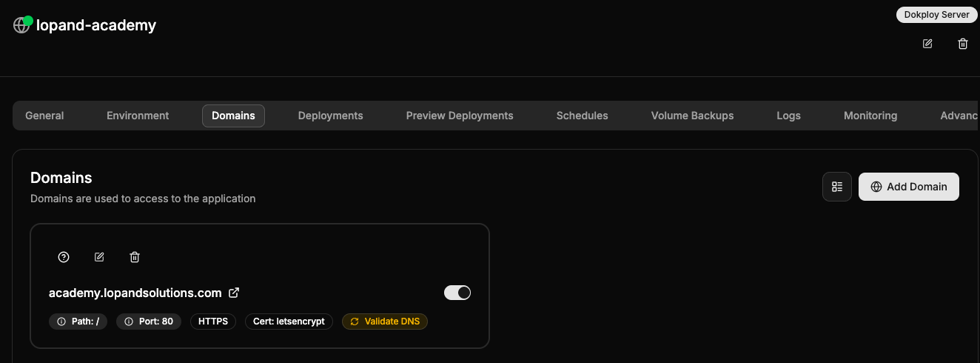980x363 pixels.
Task: Open the help icon in domain card
Action: [x=64, y=257]
